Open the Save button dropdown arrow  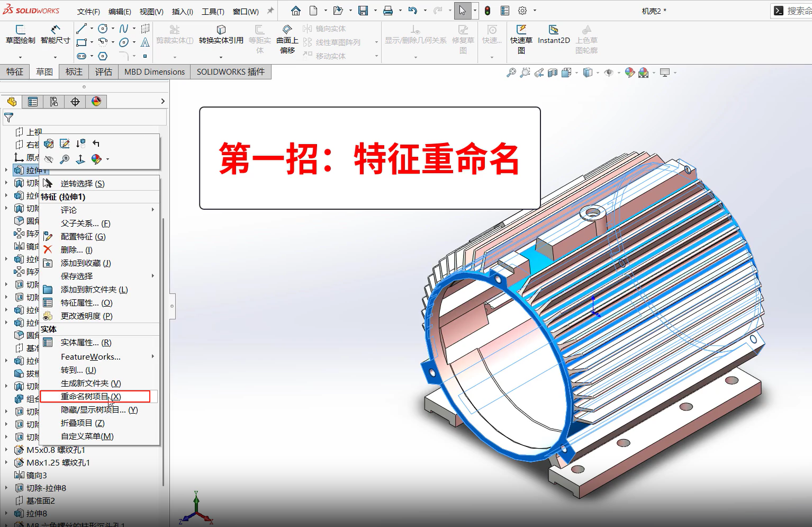pyautogui.click(x=375, y=11)
